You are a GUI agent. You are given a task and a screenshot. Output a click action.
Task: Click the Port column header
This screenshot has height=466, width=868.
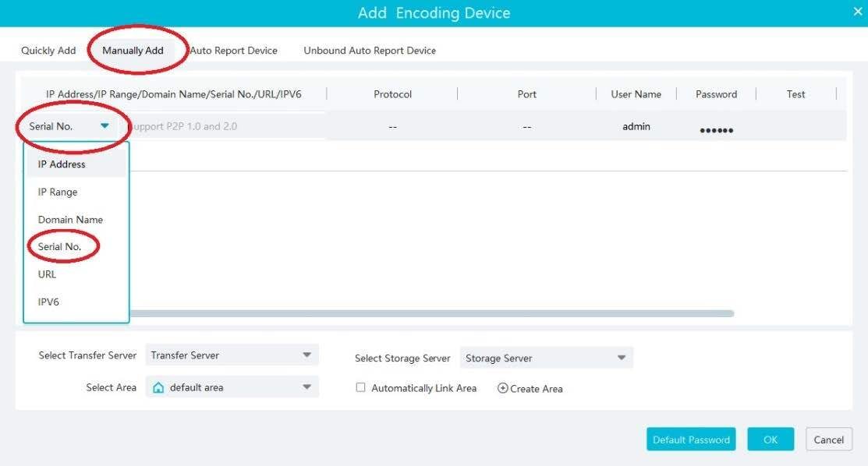[x=527, y=94]
